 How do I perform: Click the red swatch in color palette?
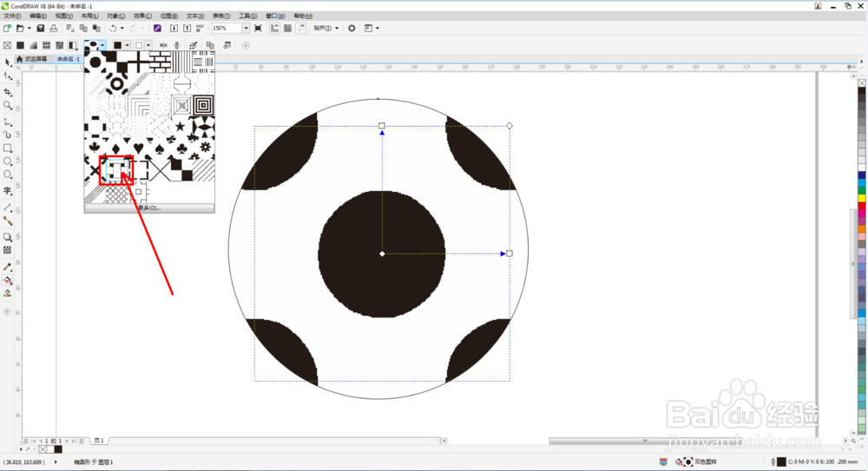coord(862,206)
